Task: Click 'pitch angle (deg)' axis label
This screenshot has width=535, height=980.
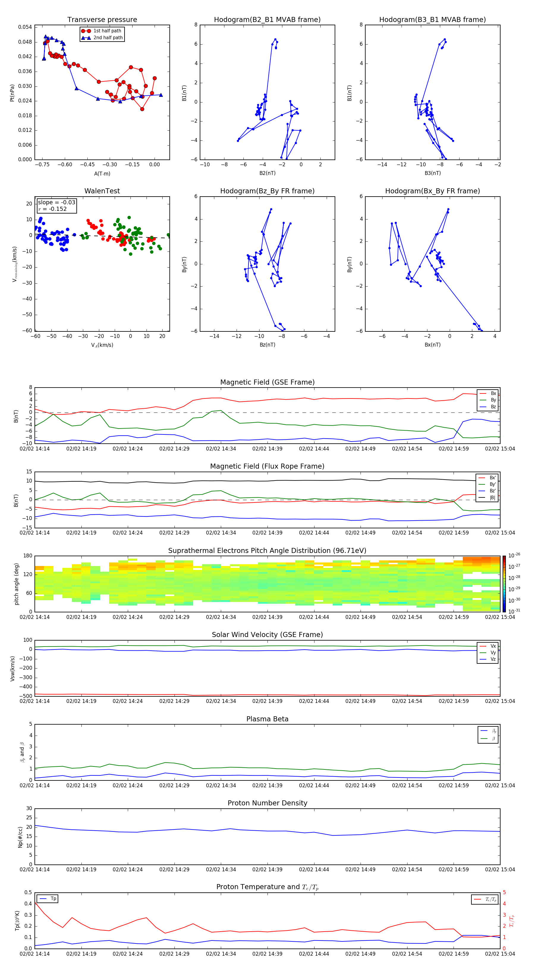Action: (x=16, y=584)
